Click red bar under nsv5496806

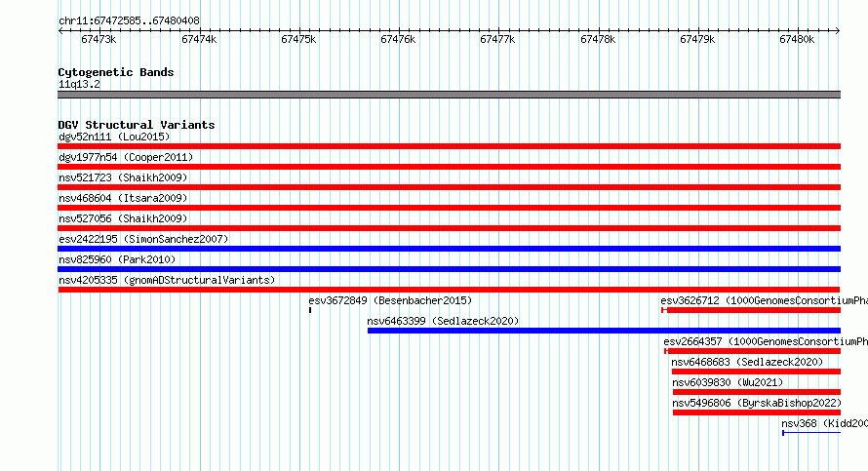[757, 412]
